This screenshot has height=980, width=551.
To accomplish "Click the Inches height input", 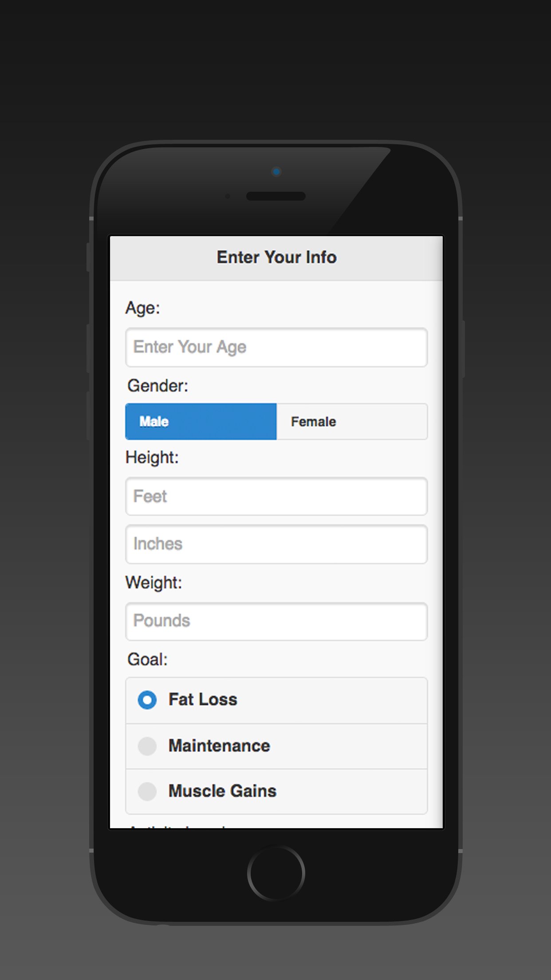I will coord(276,544).
